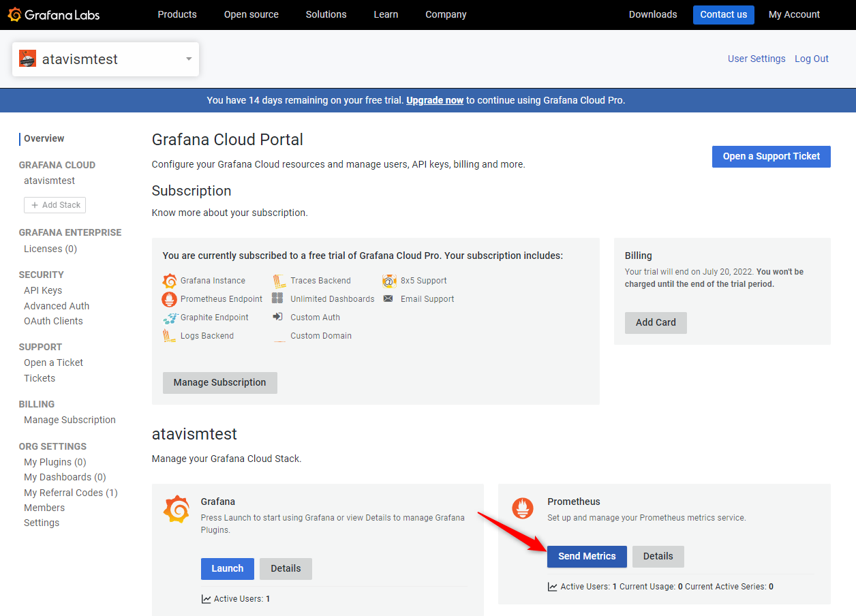Click the Grafana Labs logo
The image size is (856, 616).
53,14
